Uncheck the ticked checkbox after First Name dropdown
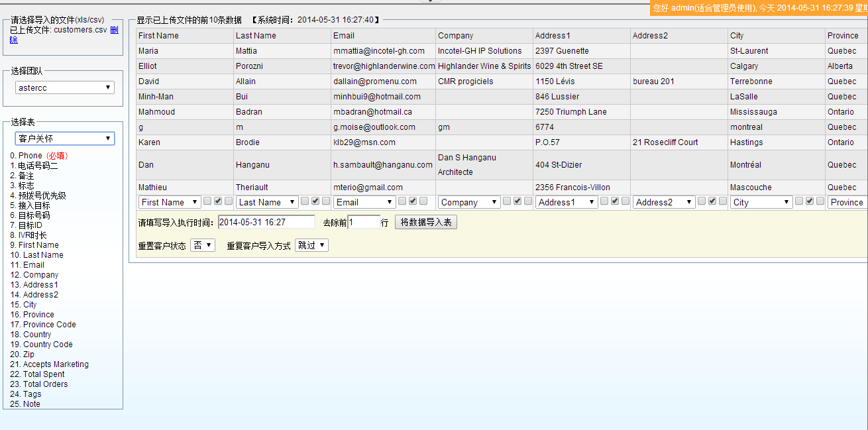 pyautogui.click(x=218, y=201)
